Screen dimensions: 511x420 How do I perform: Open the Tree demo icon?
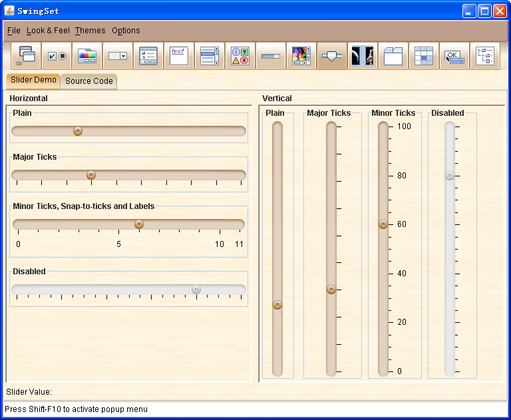point(485,56)
